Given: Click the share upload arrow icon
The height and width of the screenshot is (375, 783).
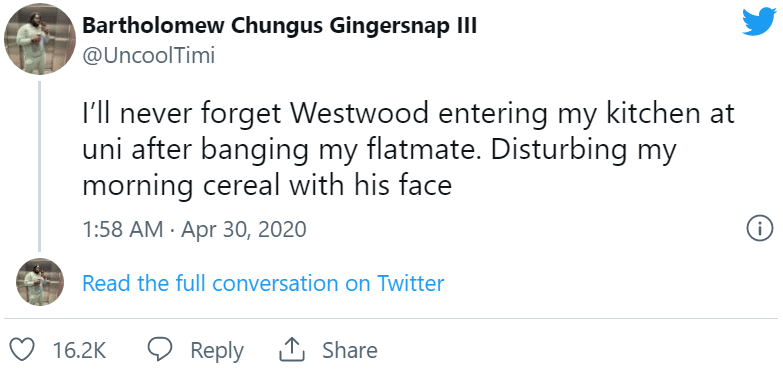Looking at the screenshot, I should coord(292,350).
